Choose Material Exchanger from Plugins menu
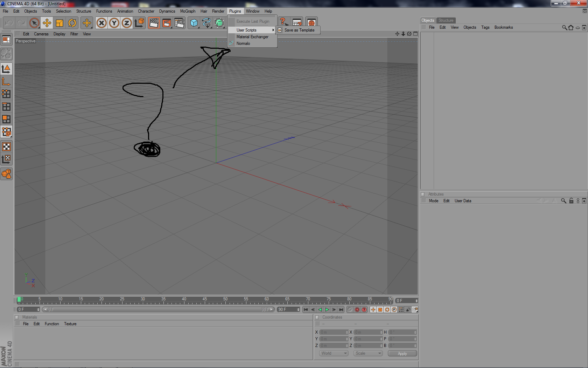Viewport: 588px width, 368px height. pyautogui.click(x=252, y=37)
